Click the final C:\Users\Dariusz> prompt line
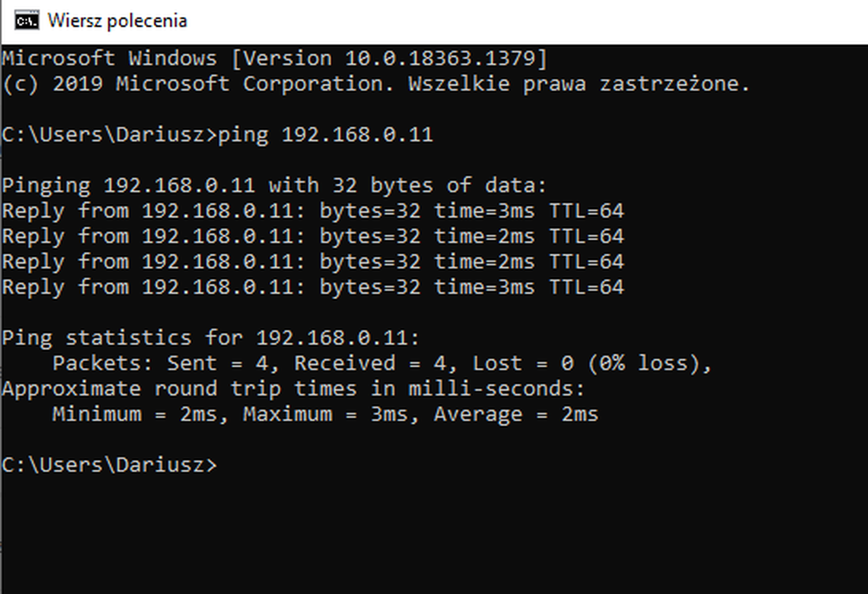The image size is (868, 594). coord(110,465)
